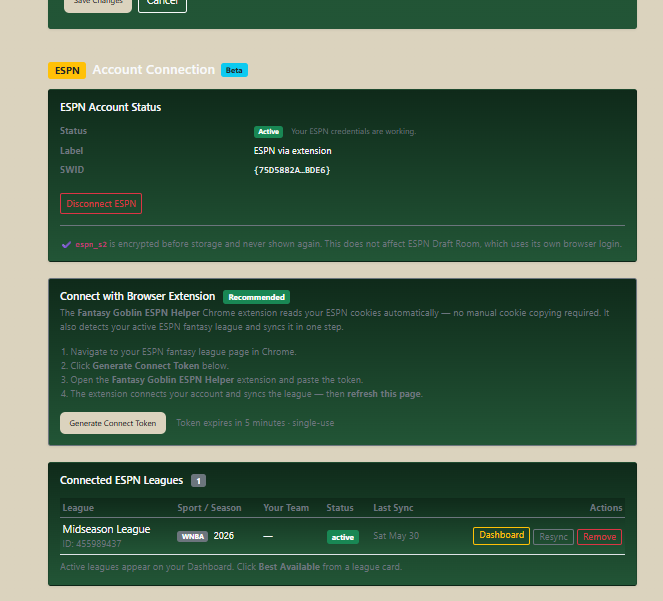The image size is (663, 601).
Task: Click the Last Sync column header
Action: click(393, 508)
